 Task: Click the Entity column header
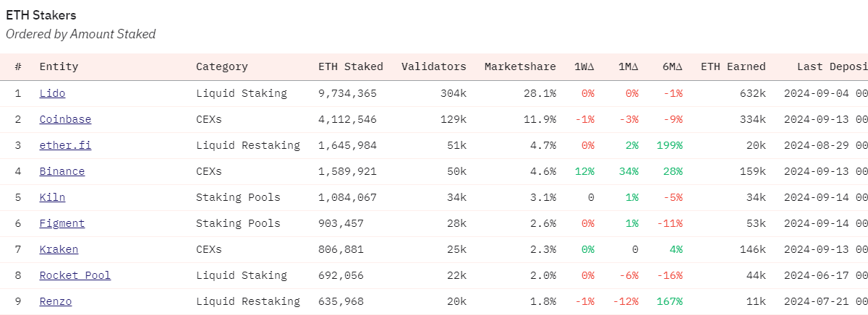click(x=59, y=66)
